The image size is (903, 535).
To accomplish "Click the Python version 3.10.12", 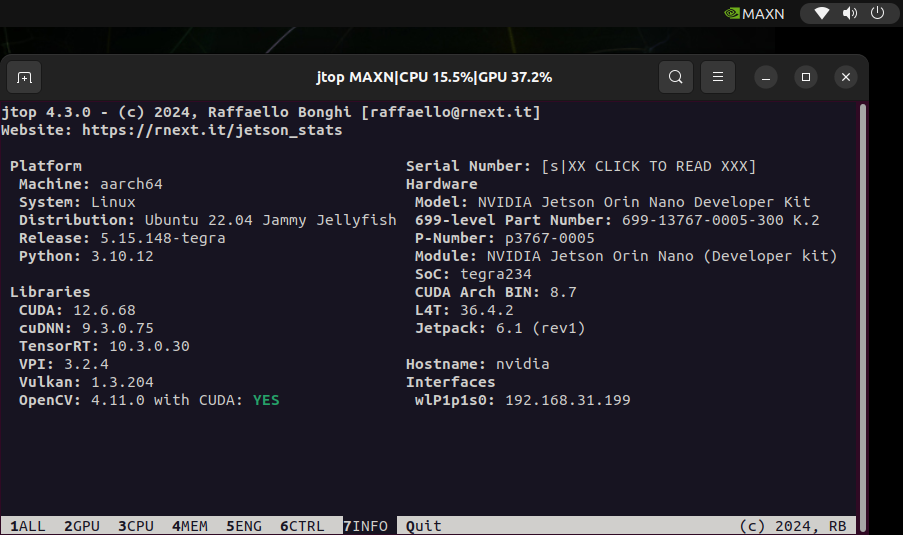I will pyautogui.click(x=122, y=256).
